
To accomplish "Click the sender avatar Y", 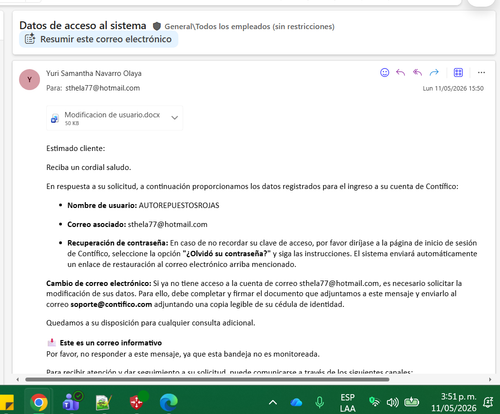I will point(30,80).
